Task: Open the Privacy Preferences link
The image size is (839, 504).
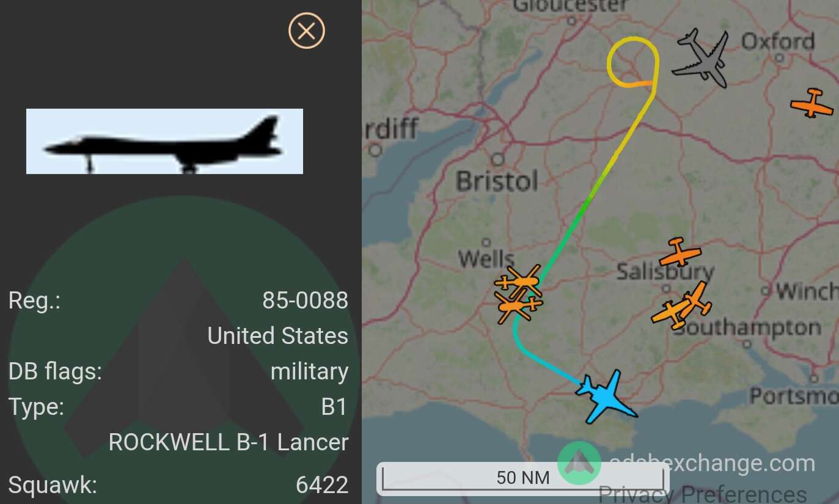Action: coord(703,494)
